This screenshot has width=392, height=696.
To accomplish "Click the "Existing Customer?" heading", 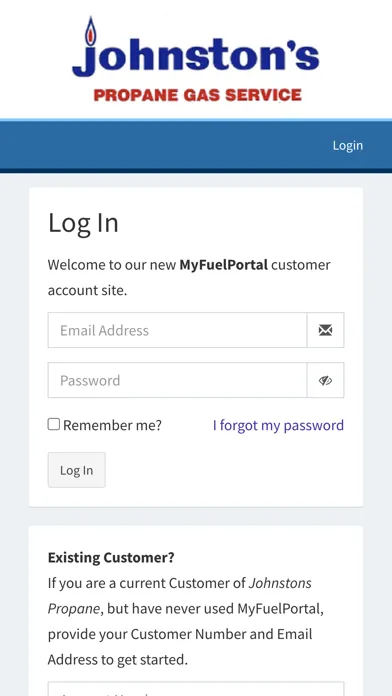I will (x=111, y=558).
